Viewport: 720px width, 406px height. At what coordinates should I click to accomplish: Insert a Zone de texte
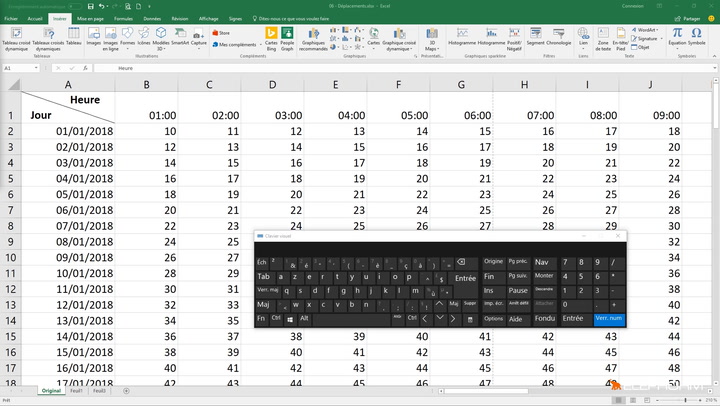tap(603, 39)
